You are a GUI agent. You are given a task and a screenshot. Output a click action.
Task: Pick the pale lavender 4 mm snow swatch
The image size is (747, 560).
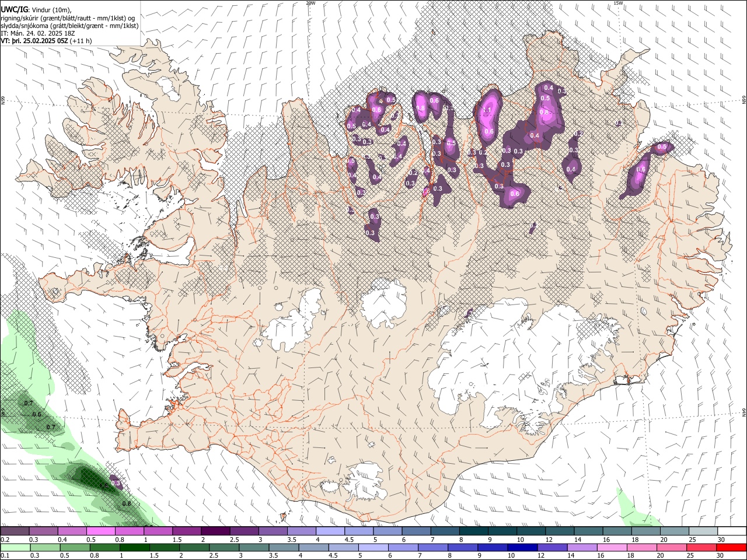tap(330, 531)
